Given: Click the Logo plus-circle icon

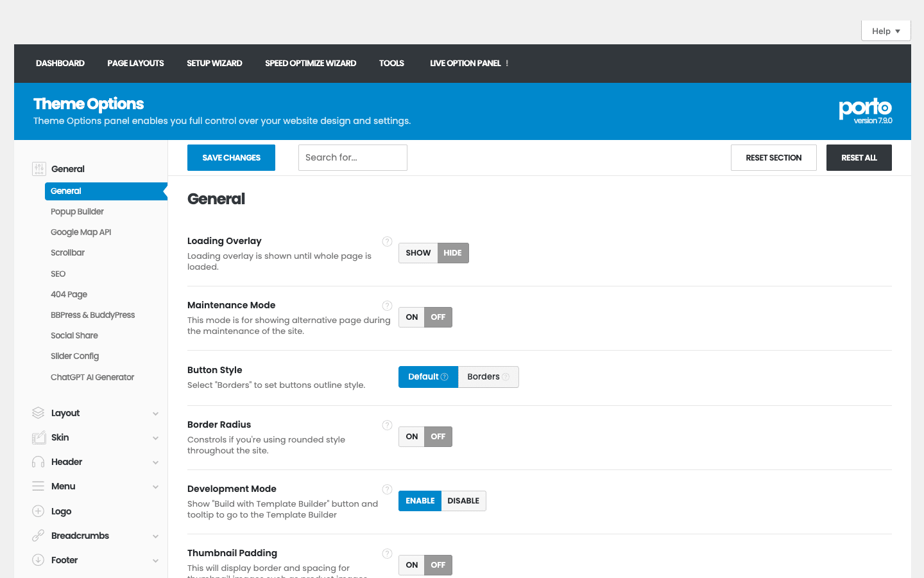Looking at the screenshot, I should click(38, 511).
